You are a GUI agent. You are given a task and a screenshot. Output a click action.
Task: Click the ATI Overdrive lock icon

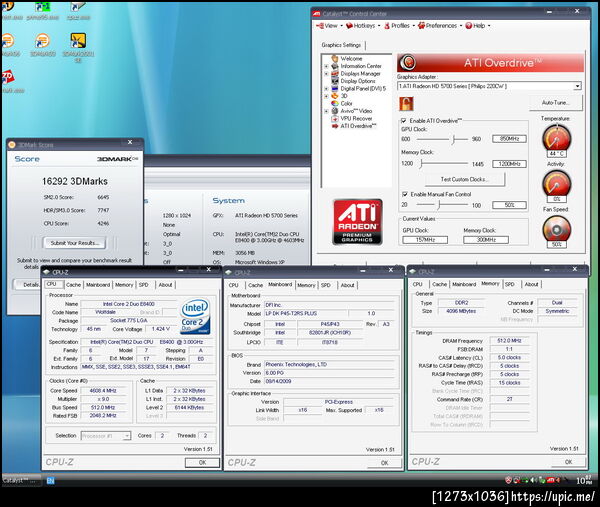(x=406, y=103)
